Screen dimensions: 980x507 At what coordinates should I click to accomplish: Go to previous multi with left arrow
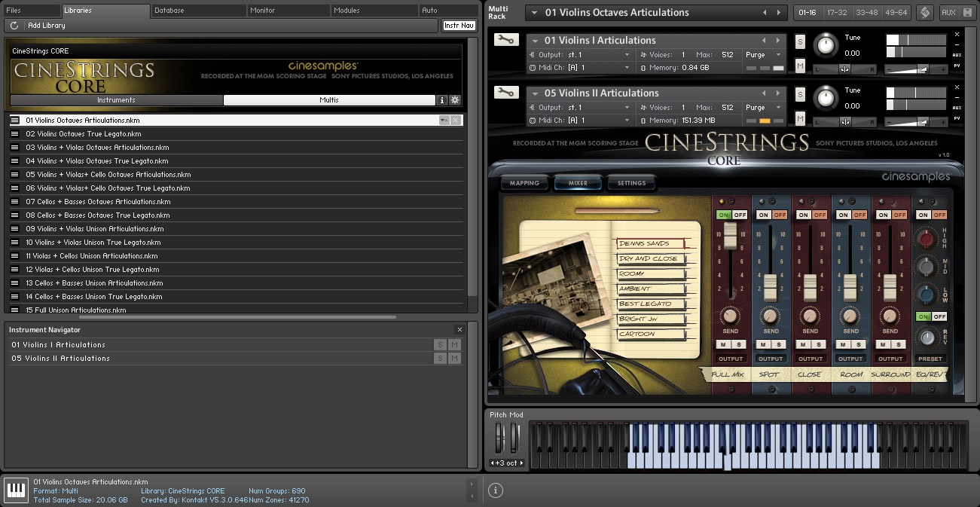tap(765, 13)
